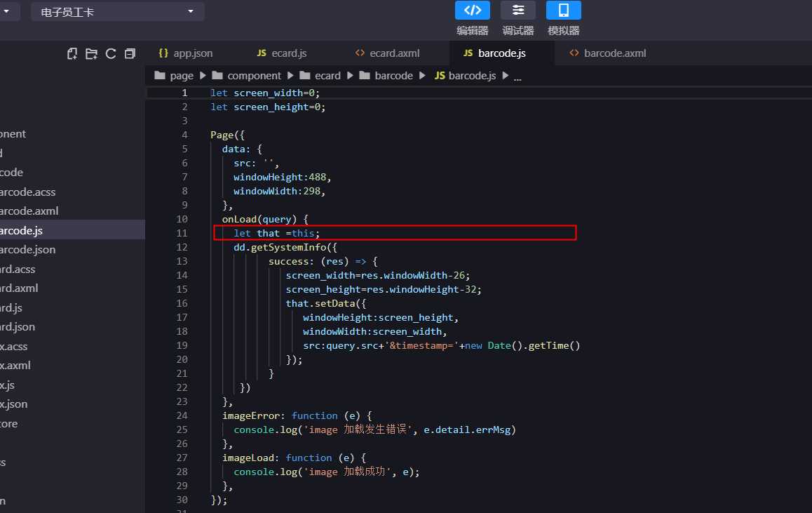
Task: Click the 'windowHeight:488,' code line
Action: pos(282,178)
